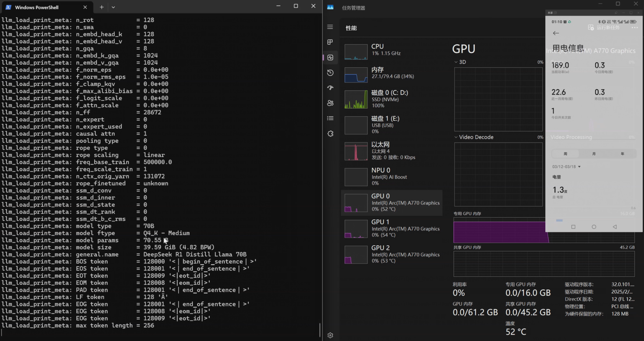This screenshot has width=644, height=341.
Task: Select GPU 1 in the performance list
Action: pyautogui.click(x=392, y=228)
